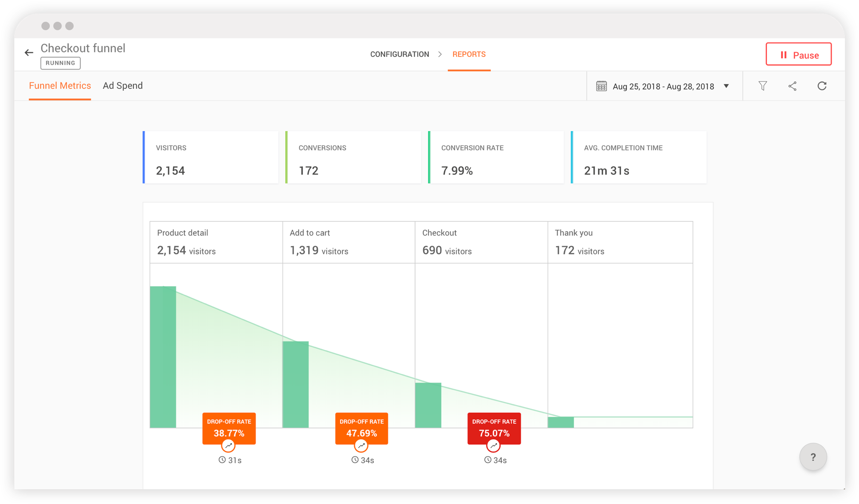Select the Funnel Metrics tab
859x504 pixels.
point(60,85)
